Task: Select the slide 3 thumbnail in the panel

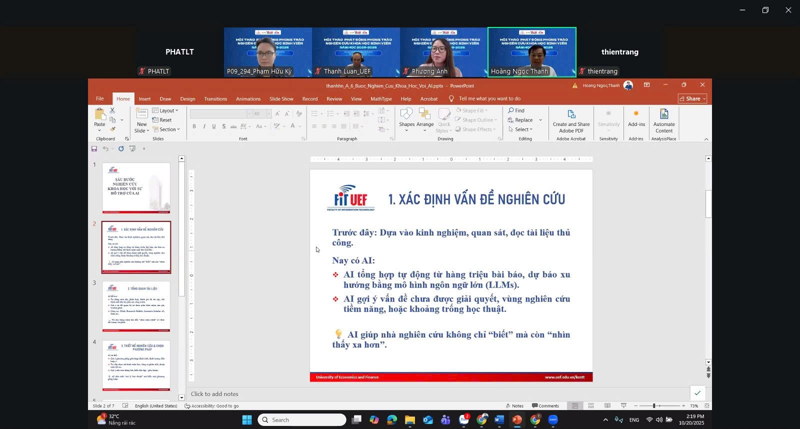Action: [136, 305]
